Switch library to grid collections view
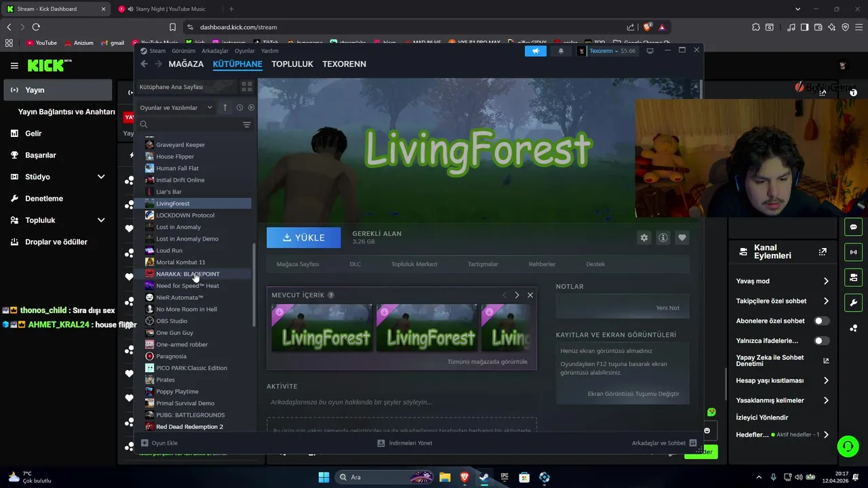This screenshot has height=488, width=868. (x=247, y=87)
